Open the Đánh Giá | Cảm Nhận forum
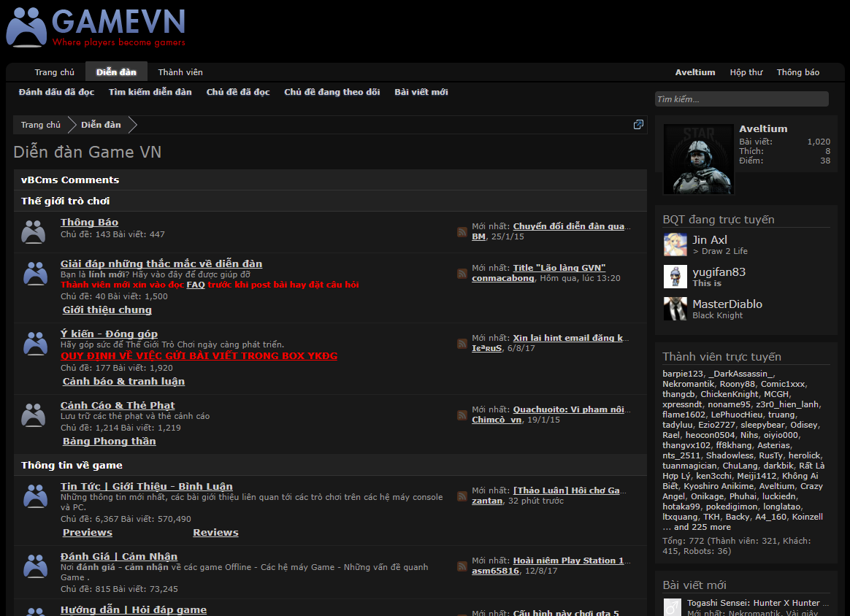850x616 pixels. pos(119,556)
